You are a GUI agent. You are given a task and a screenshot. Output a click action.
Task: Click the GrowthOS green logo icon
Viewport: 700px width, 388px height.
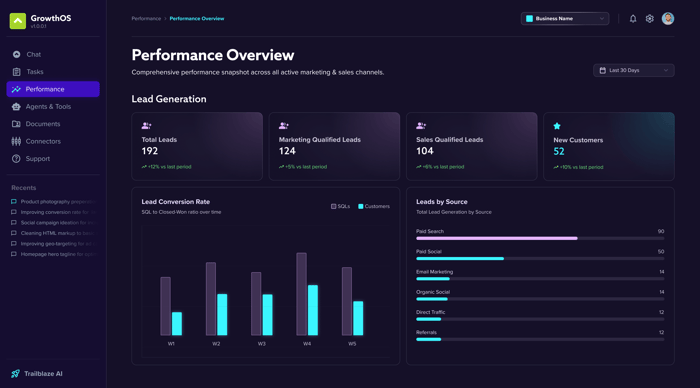coord(18,21)
